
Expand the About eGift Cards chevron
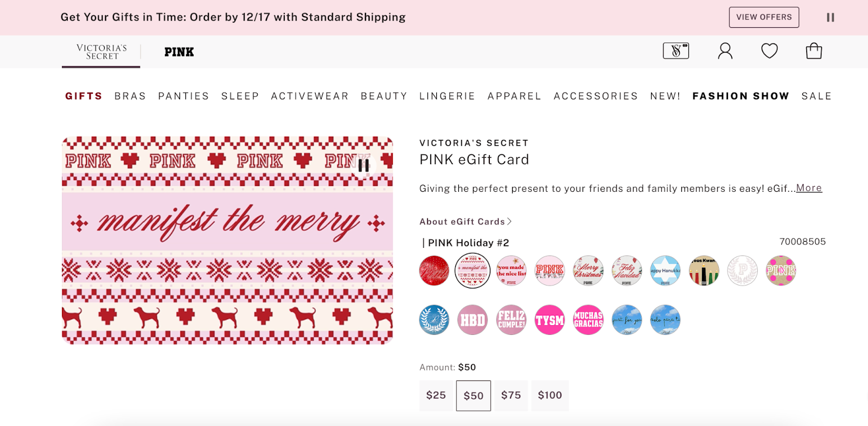click(x=509, y=222)
